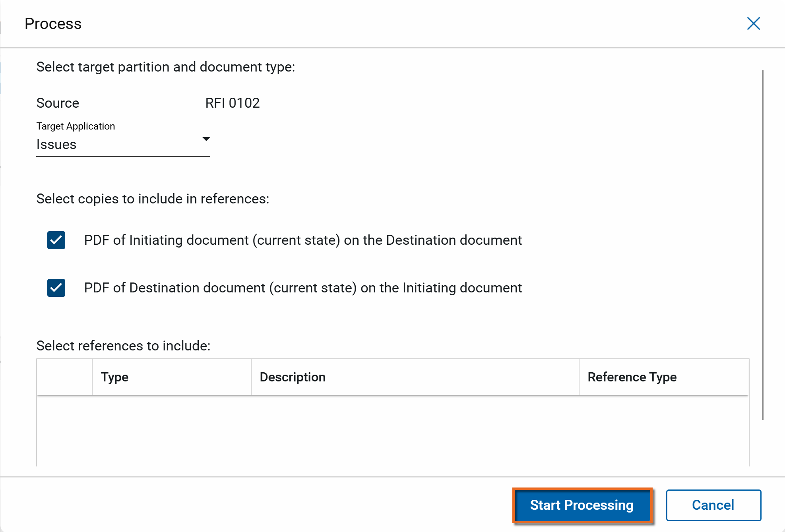Close the Process dialog with X icon
This screenshot has width=785, height=532.
753,24
